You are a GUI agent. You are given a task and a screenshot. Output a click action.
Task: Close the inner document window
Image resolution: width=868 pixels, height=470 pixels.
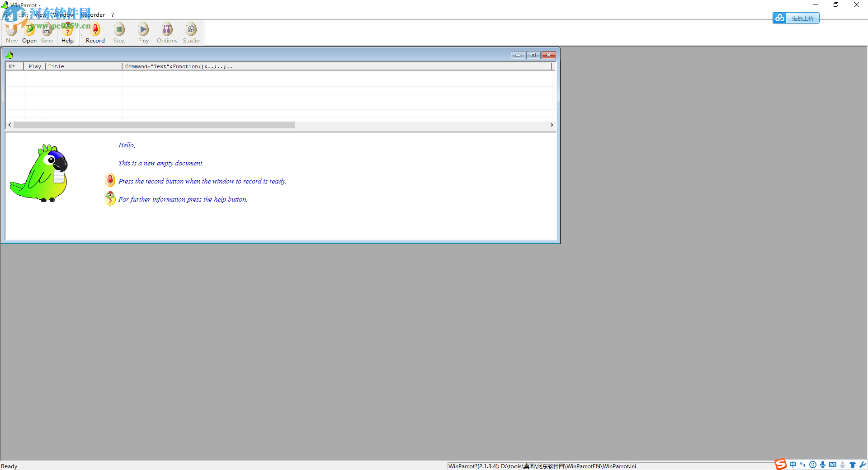[x=549, y=55]
